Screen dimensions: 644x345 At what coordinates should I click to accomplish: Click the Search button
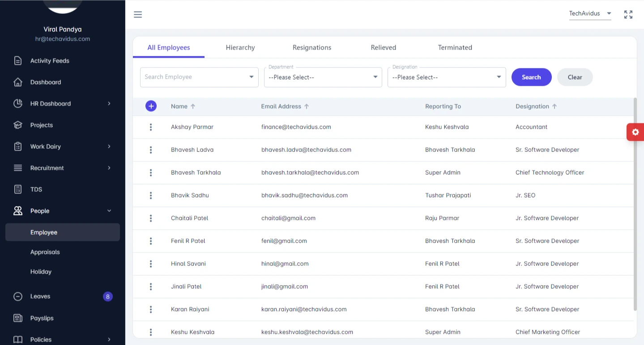[531, 77]
